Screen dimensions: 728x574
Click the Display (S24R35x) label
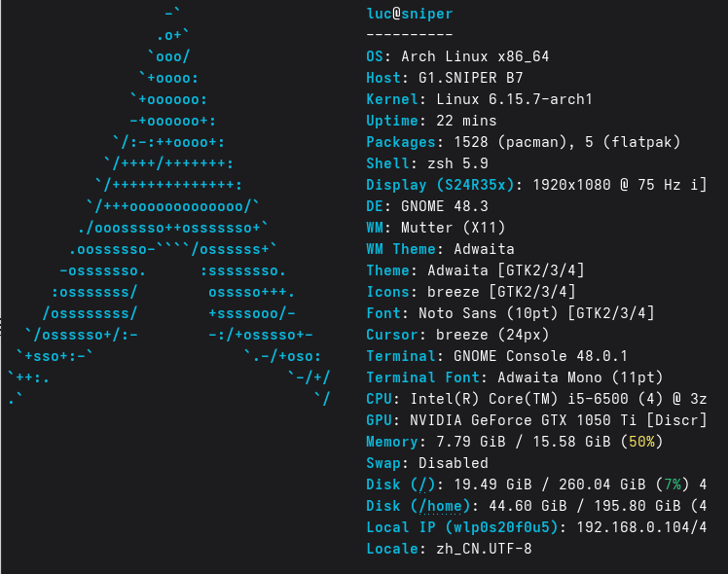(440, 185)
